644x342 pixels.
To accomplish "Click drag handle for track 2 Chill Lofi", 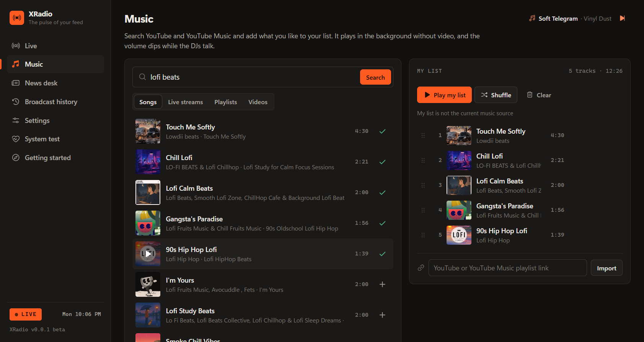I will point(423,160).
